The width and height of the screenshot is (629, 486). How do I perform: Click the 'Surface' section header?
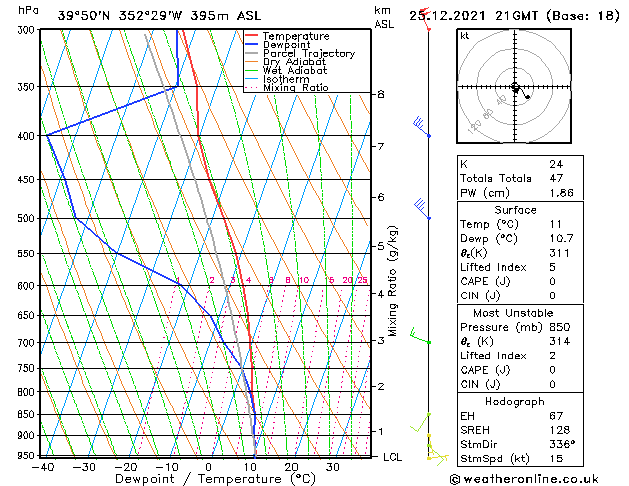point(515,210)
